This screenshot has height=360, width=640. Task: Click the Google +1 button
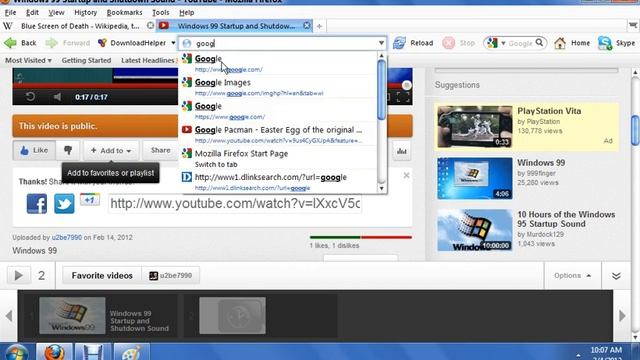(x=90, y=200)
